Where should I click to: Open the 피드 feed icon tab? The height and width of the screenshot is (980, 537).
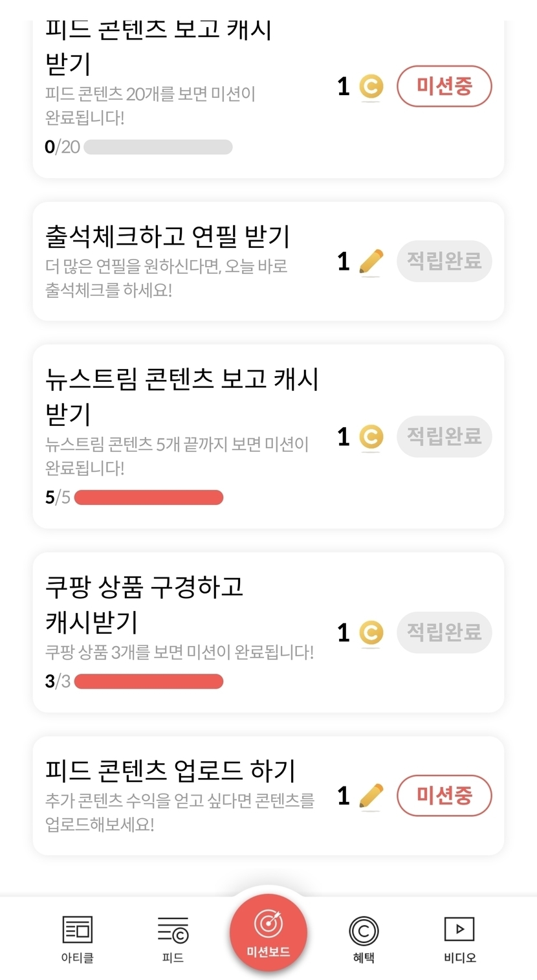[173, 931]
